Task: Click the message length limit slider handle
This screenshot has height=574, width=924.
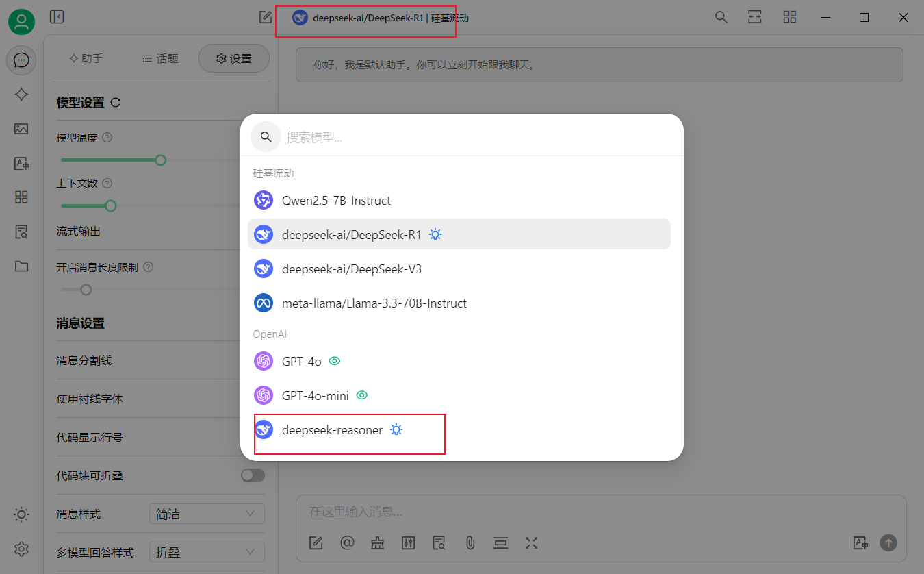Action: coord(86,290)
